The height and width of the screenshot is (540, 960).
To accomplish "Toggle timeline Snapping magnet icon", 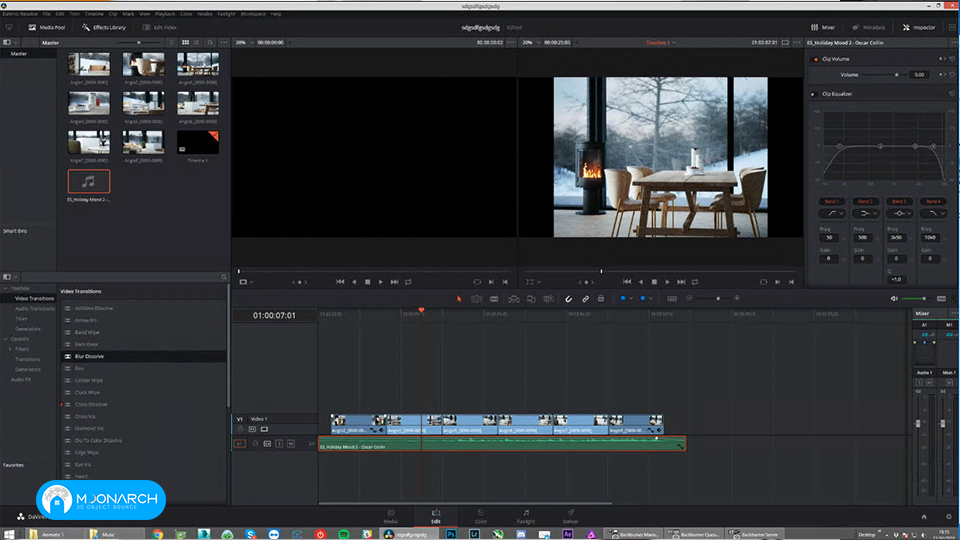I will click(568, 299).
